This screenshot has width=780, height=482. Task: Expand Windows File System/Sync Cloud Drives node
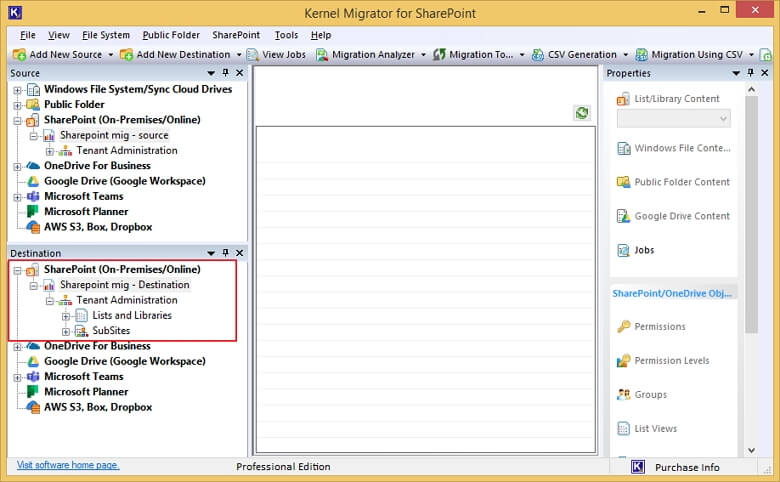coord(17,91)
